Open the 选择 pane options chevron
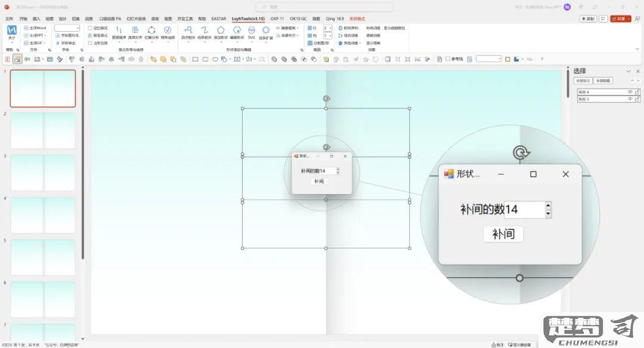Image resolution: width=644 pixels, height=348 pixels. click(x=628, y=72)
